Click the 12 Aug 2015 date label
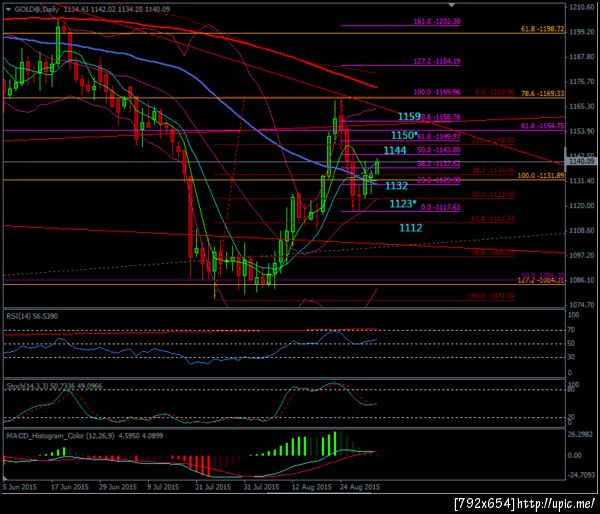 click(311, 487)
